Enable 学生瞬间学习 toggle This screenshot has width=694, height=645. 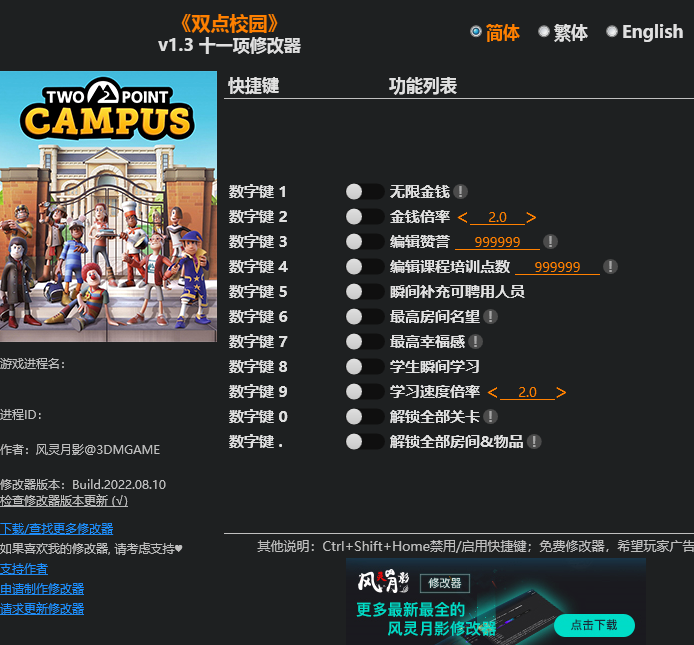(365, 367)
